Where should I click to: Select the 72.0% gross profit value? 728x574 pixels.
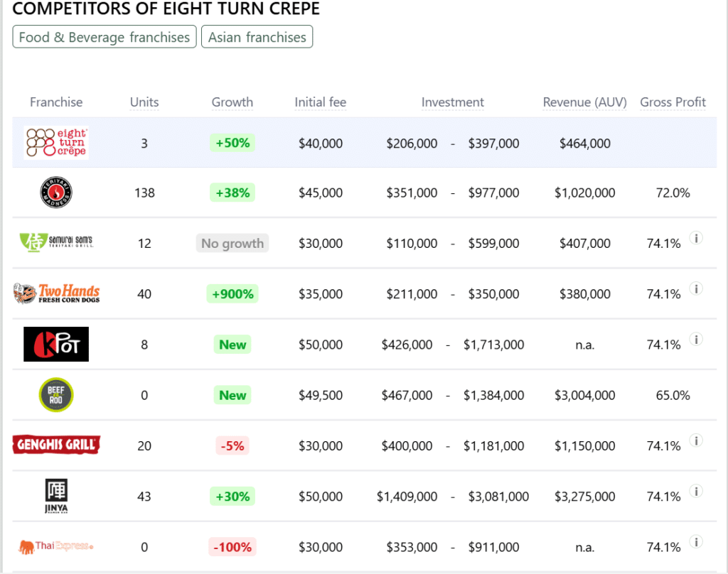(673, 193)
